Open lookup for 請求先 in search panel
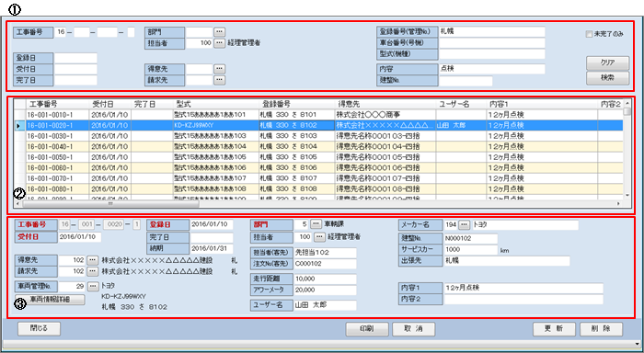This screenshot has height=353, width=644. click(x=220, y=80)
